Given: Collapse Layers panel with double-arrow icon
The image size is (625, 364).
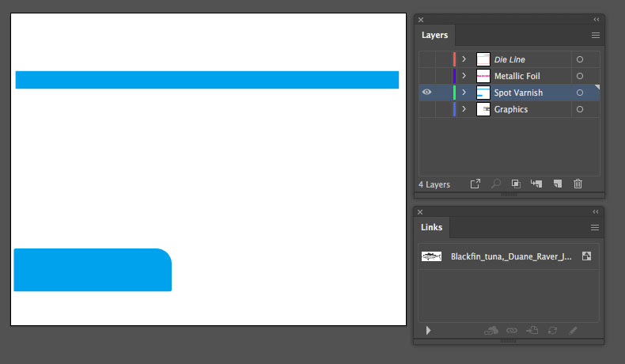Looking at the screenshot, I should [597, 20].
